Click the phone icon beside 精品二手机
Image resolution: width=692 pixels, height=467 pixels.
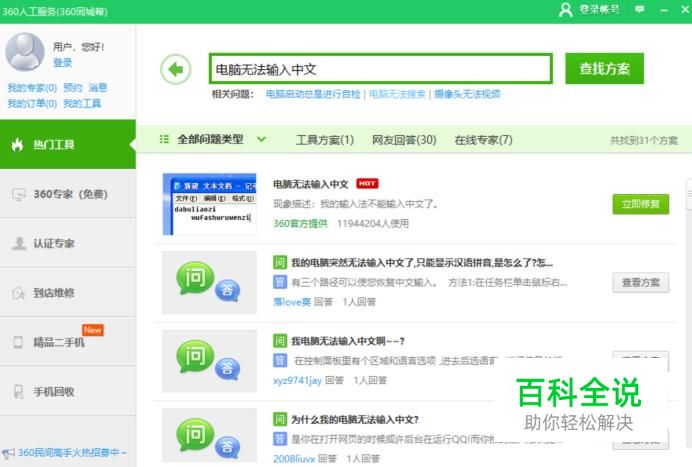18,342
